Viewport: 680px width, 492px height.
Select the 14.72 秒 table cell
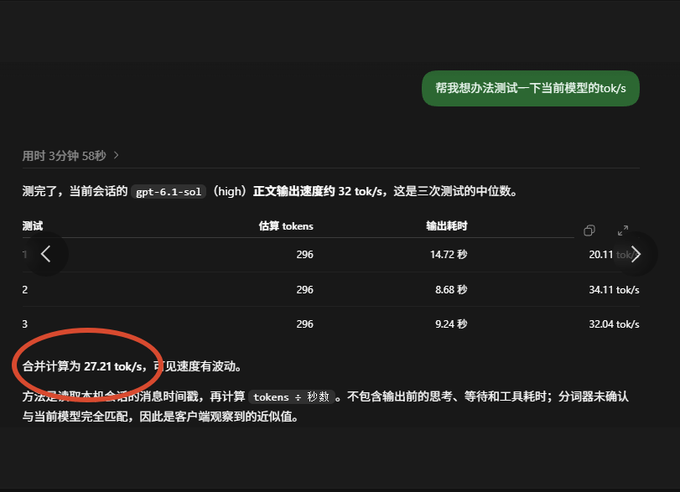[448, 255]
